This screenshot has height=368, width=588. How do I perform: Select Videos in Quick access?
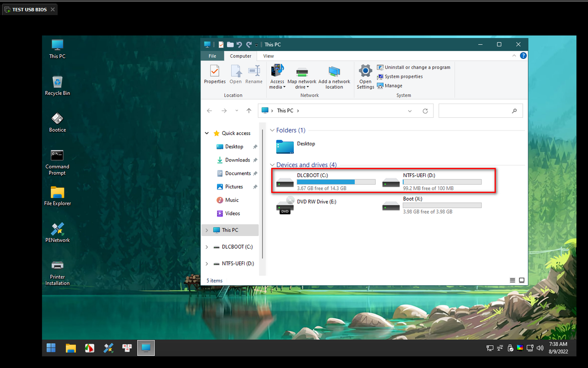click(x=232, y=213)
